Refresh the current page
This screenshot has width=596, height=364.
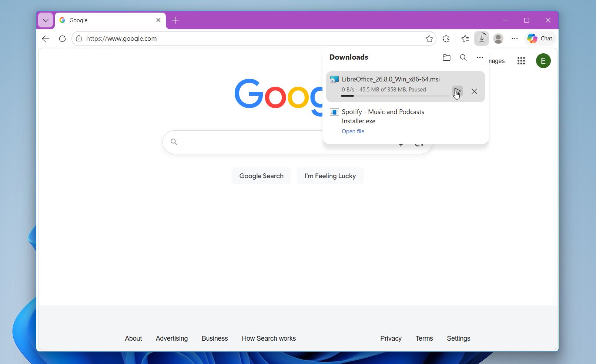click(62, 39)
